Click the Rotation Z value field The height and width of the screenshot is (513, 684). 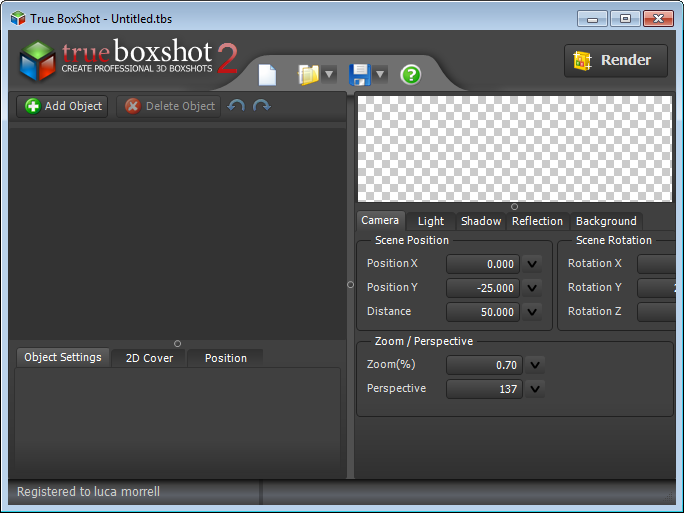657,312
